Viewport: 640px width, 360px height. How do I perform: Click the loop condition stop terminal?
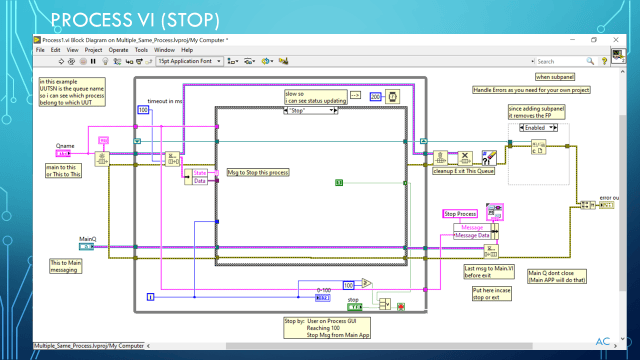point(401,307)
